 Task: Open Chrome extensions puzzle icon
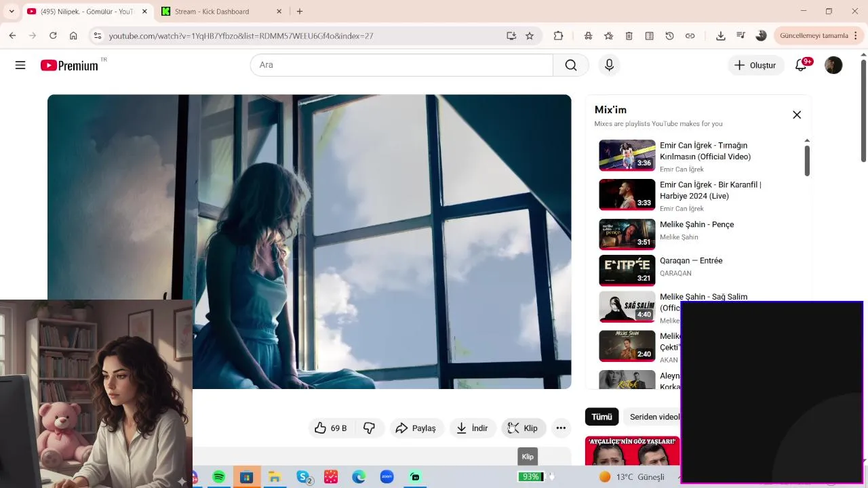coord(558,36)
